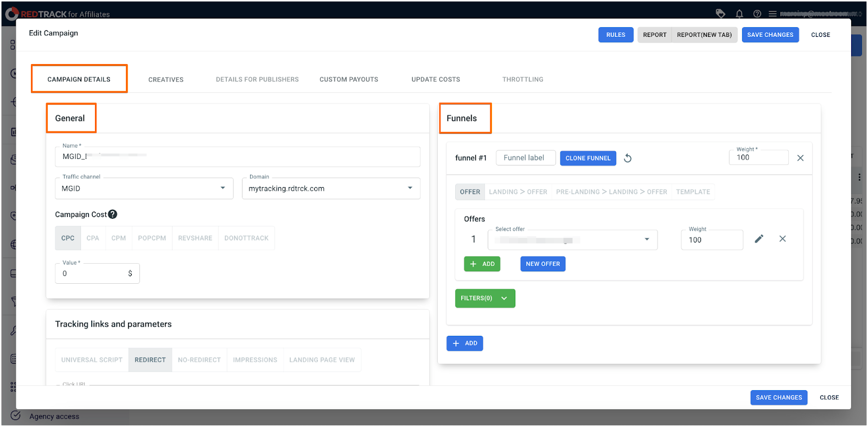Viewport: 868px width, 427px height.
Task: Expand the Traffic channel dropdown
Action: [144, 188]
